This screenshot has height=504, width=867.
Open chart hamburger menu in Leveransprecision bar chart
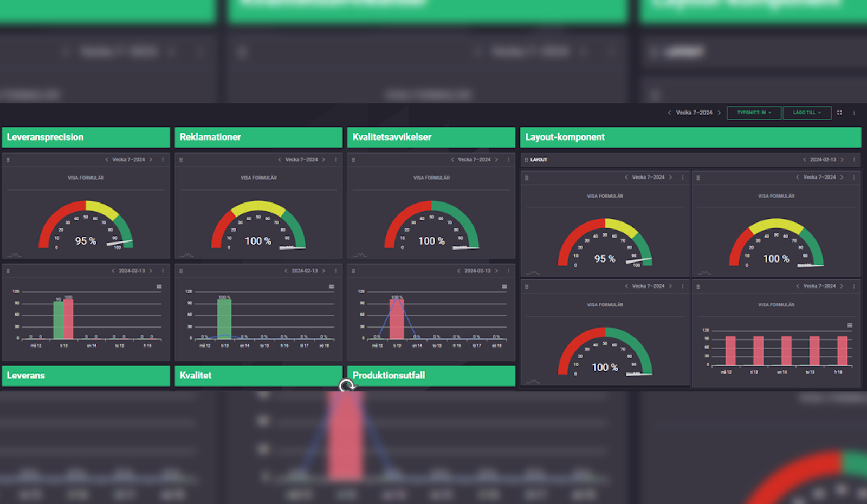click(x=159, y=286)
